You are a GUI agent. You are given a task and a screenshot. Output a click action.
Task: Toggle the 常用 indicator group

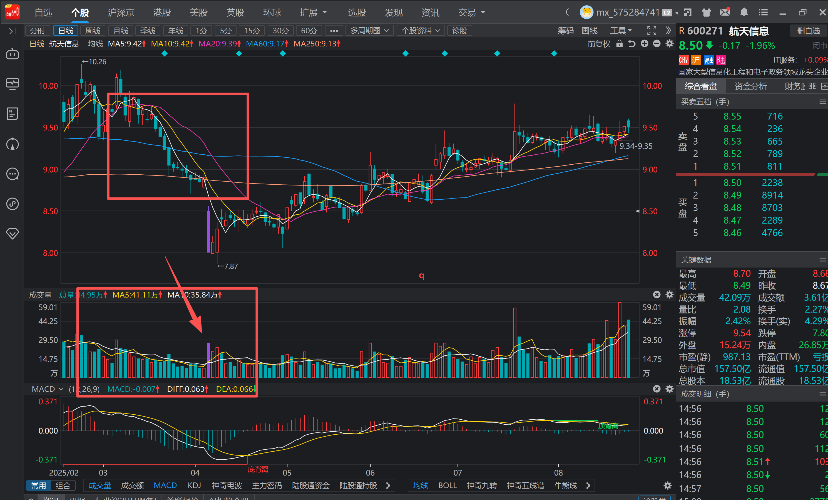(x=38, y=485)
